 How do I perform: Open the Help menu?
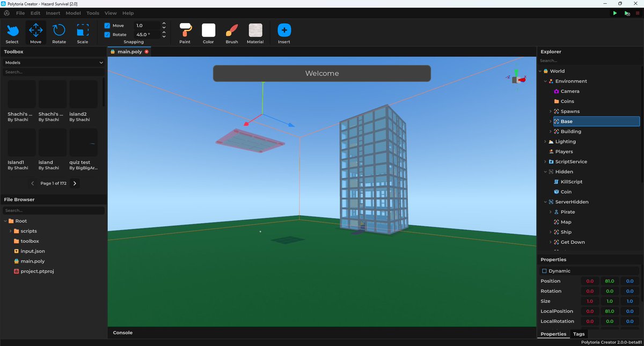click(128, 13)
